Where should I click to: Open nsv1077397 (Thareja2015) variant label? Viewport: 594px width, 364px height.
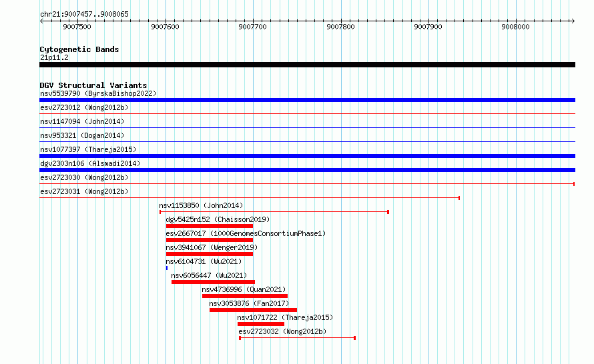pyautogui.click(x=88, y=149)
